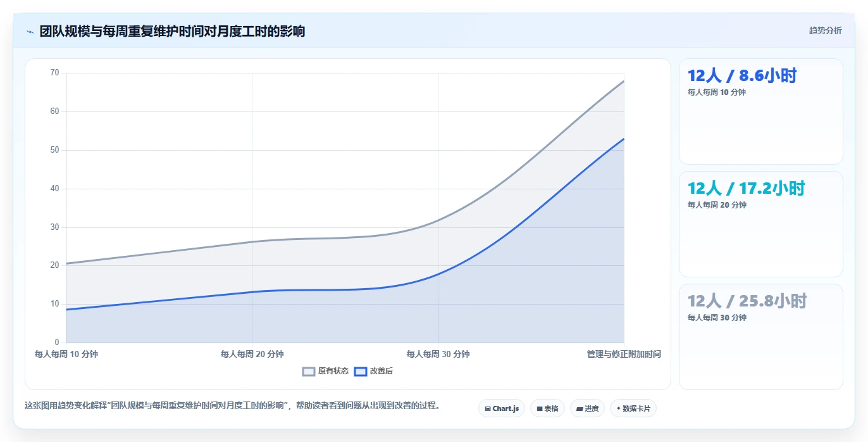Click x-axis label 每人每周 10 分钟

(x=66, y=354)
